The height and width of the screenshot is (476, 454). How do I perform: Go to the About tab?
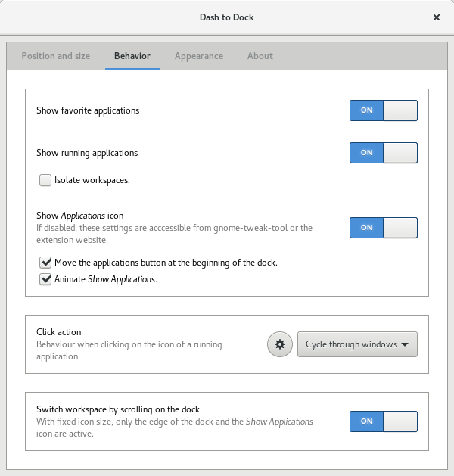260,56
